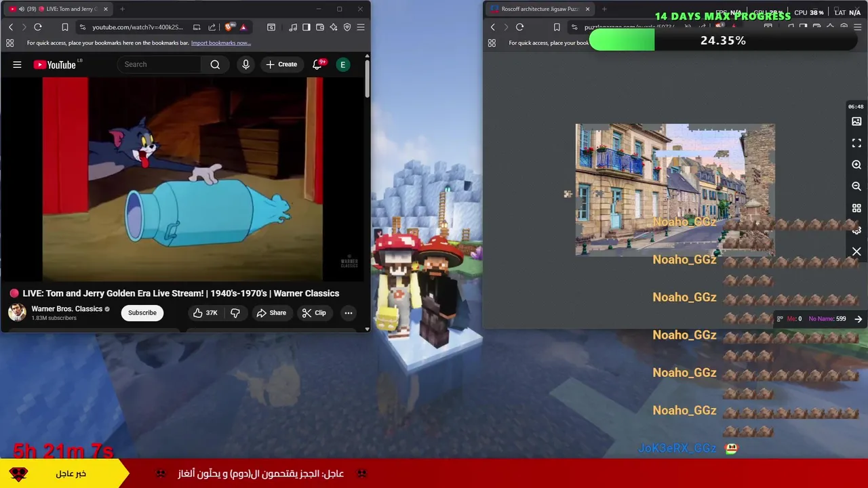Open Warner Bros. Classics channel name
Screen dimensions: 868x488
pos(66,308)
